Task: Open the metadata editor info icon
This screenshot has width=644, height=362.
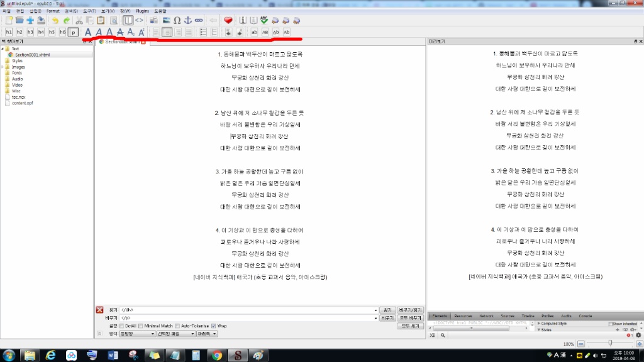Action: (x=243, y=20)
